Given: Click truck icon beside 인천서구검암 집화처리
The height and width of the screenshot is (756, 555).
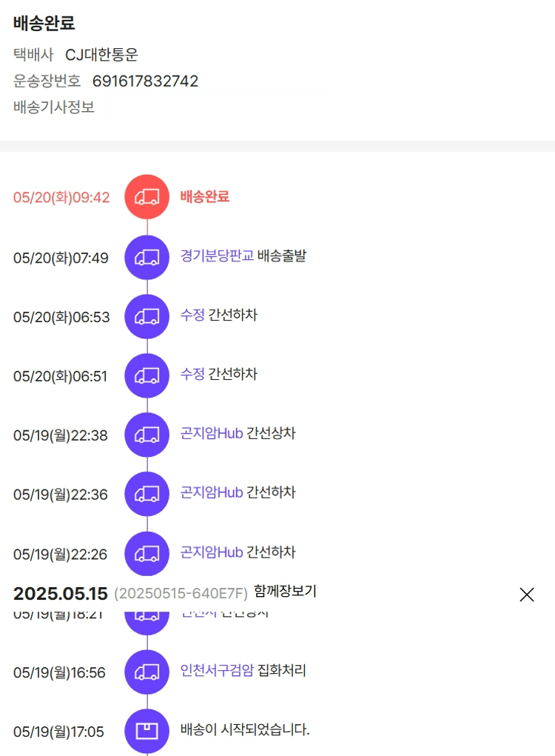Looking at the screenshot, I should click(147, 672).
